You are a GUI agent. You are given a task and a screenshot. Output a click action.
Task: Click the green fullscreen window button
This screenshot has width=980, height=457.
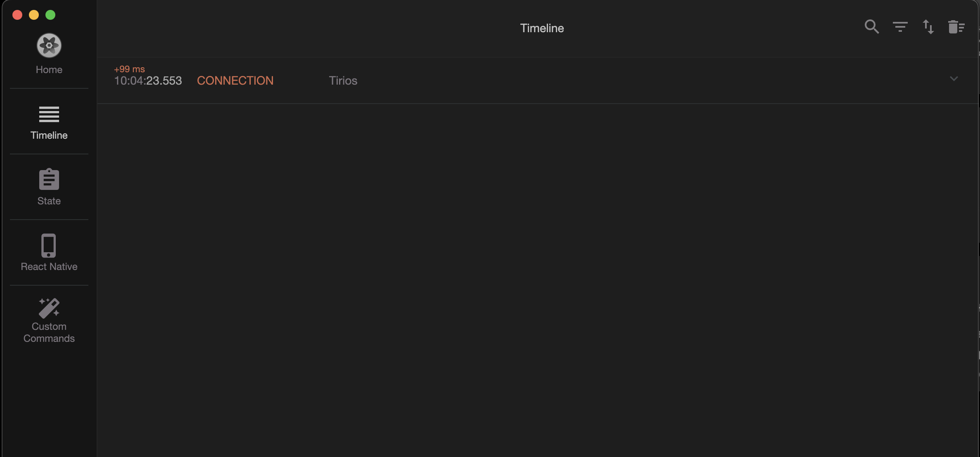(50, 15)
